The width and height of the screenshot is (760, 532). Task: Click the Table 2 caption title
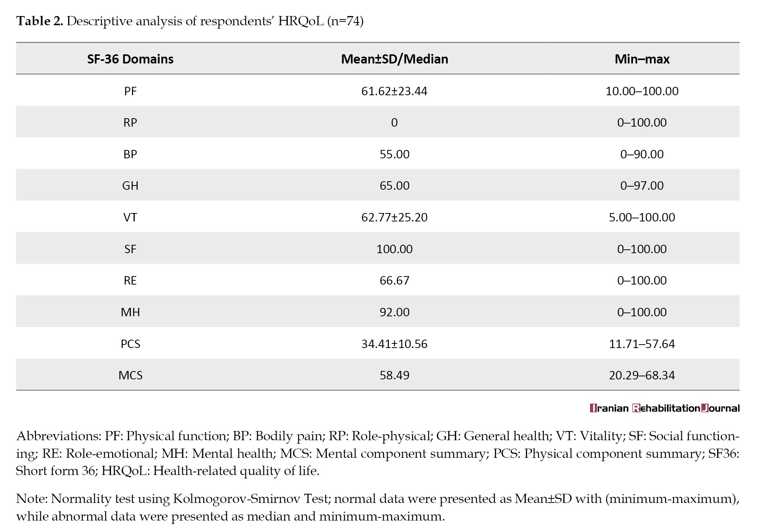coord(190,21)
